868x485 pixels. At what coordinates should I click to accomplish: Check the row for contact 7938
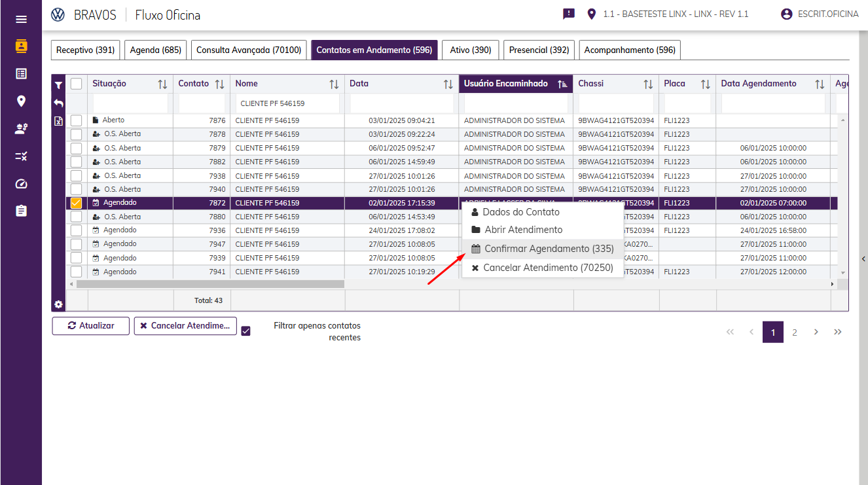[77, 176]
